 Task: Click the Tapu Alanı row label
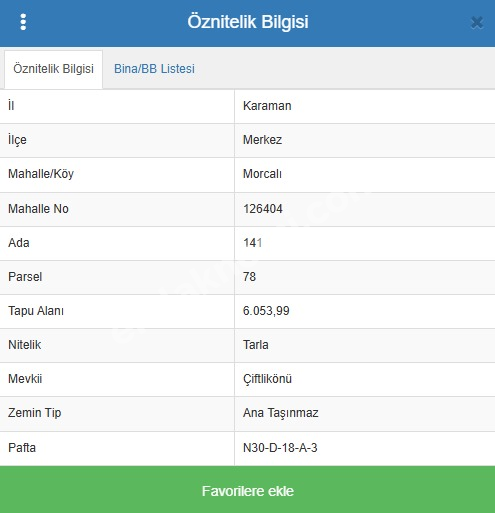pyautogui.click(x=36, y=311)
